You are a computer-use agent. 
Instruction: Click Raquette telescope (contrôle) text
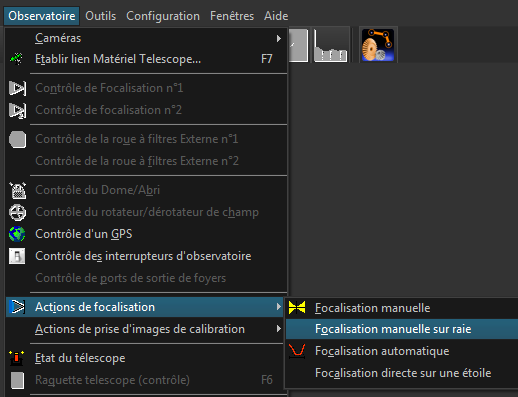tap(112, 380)
